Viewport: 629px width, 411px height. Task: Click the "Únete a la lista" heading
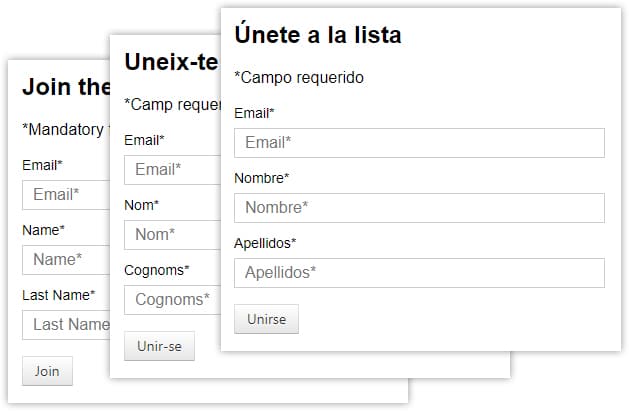pos(318,34)
